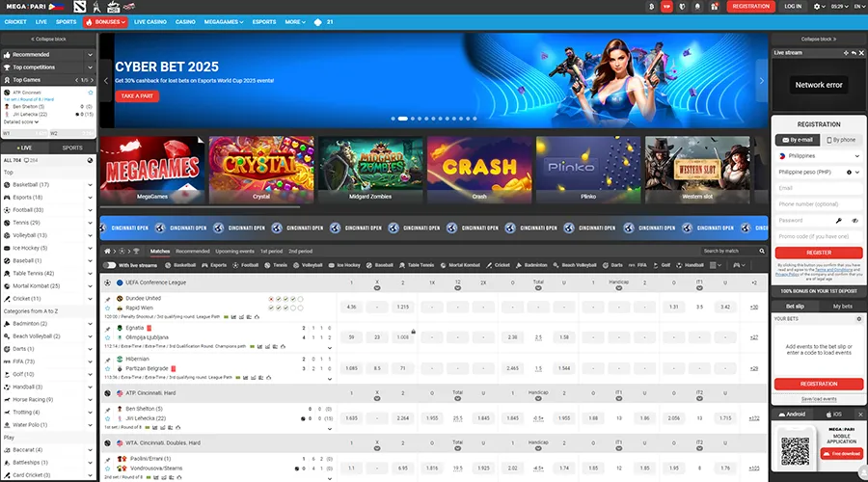Toggle password visibility eye icon
The image size is (868, 482).
click(x=854, y=221)
